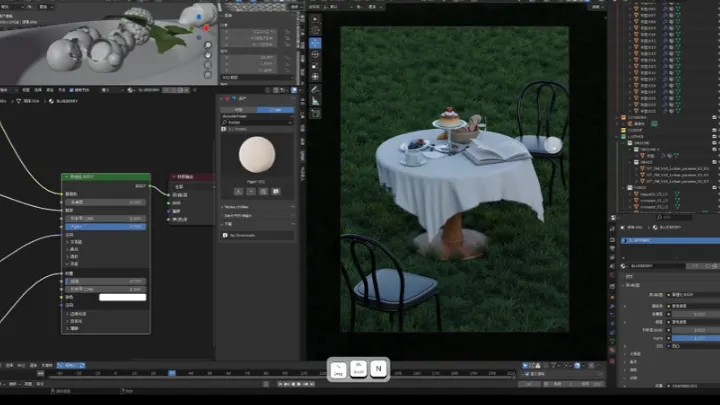Click the second button under the Paper material preview
Viewport: 720px width, 405px height.
(x=251, y=191)
